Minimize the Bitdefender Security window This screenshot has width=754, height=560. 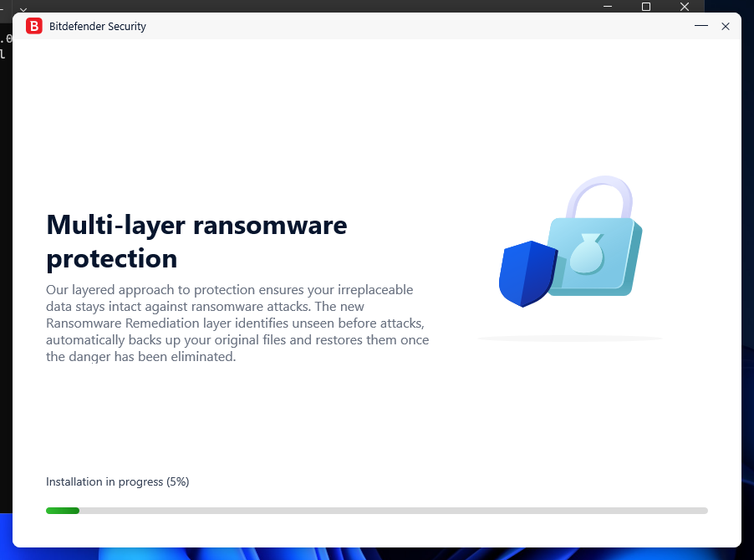tap(701, 26)
